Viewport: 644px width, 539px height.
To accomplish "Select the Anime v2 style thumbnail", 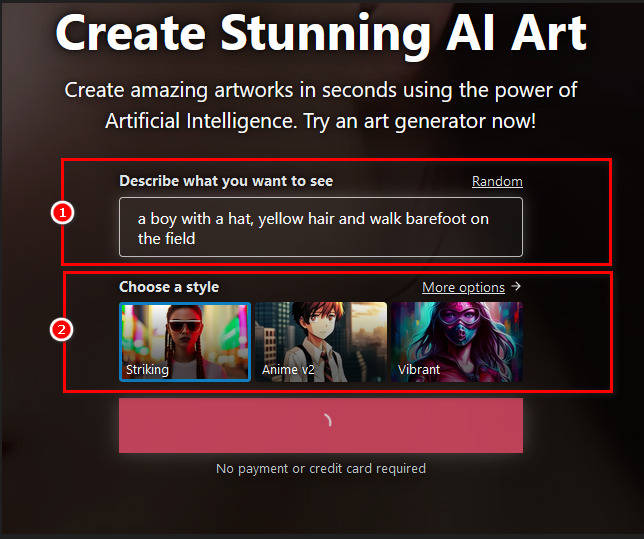I will (x=321, y=342).
